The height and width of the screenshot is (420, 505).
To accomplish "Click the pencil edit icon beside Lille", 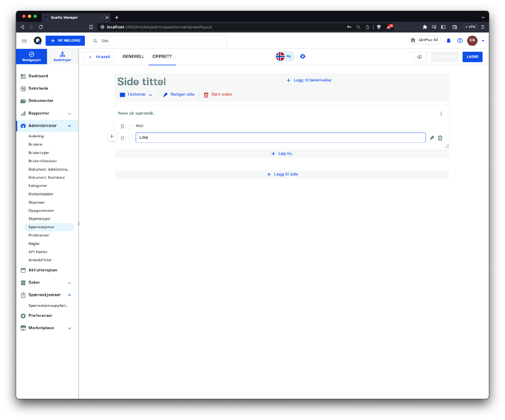I will (432, 138).
